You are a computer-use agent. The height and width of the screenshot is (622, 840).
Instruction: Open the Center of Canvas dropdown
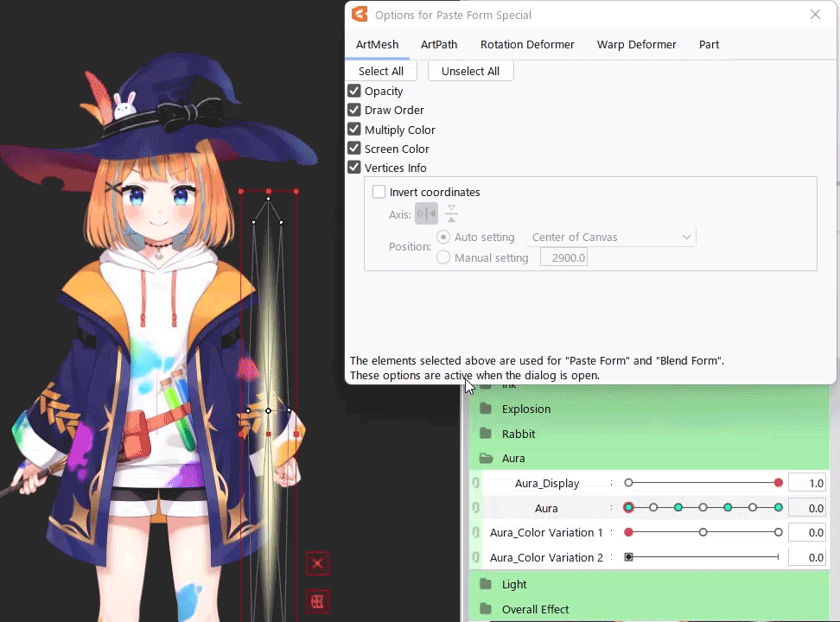611,237
